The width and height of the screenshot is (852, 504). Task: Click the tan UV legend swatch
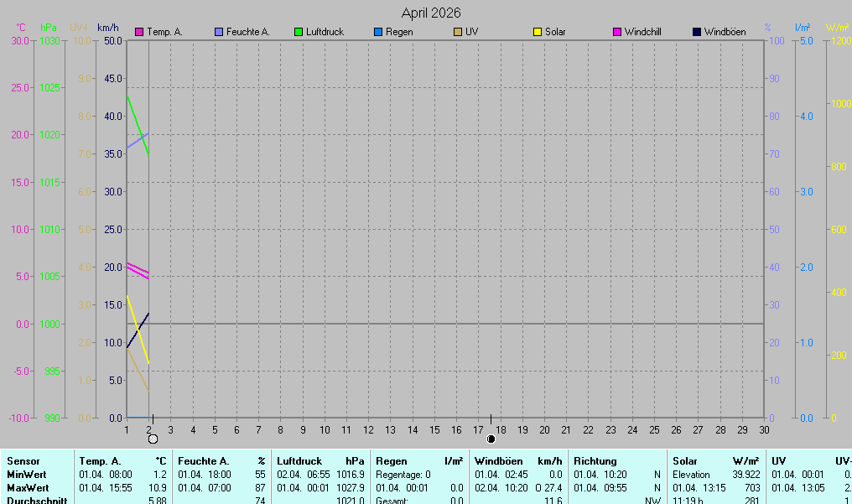click(458, 32)
